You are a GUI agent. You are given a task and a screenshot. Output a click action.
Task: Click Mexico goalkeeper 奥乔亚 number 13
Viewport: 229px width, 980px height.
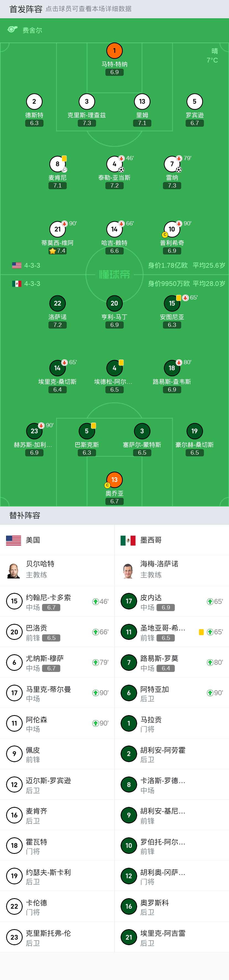click(x=114, y=480)
